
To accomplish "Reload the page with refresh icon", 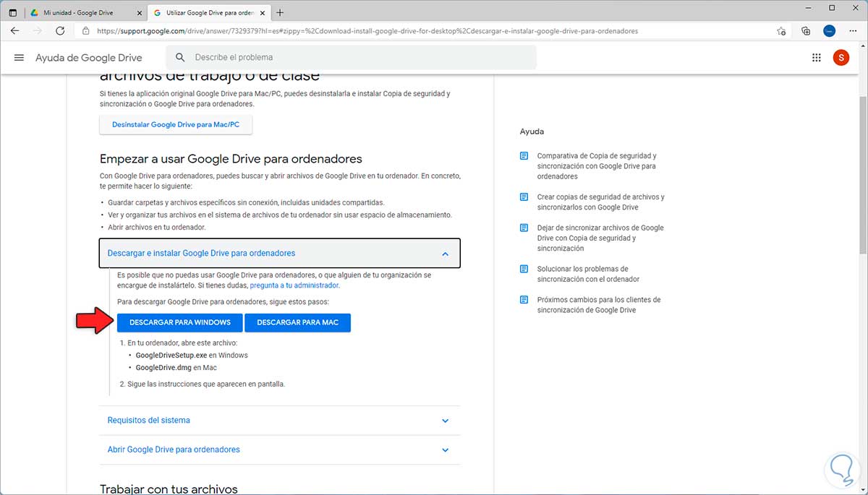I will [x=60, y=31].
